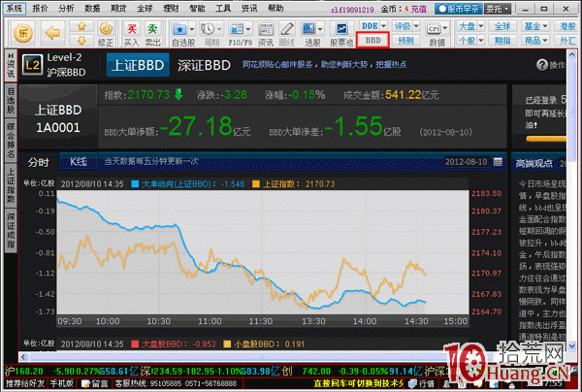Select the 分时 chart tab
582x392 pixels.
[39, 162]
